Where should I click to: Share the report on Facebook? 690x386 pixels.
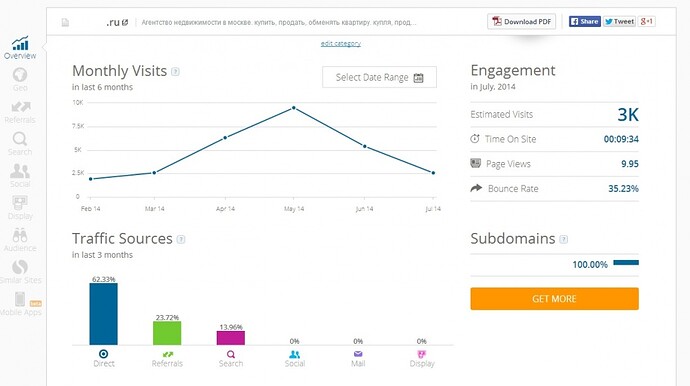(x=584, y=21)
